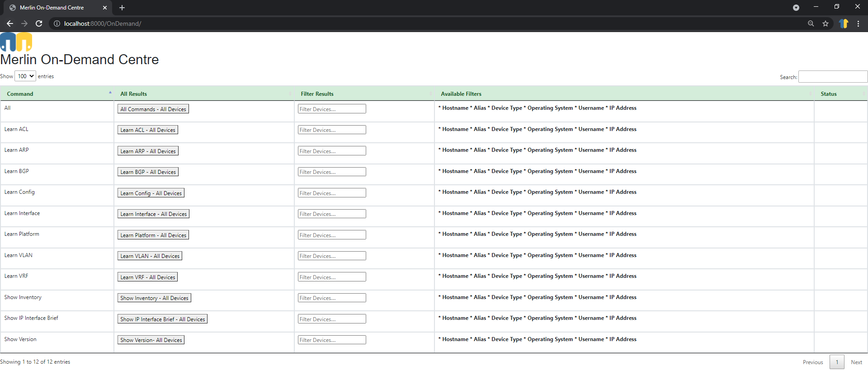The height and width of the screenshot is (370, 868).
Task: Sort by the All Results column
Action: tap(204, 94)
